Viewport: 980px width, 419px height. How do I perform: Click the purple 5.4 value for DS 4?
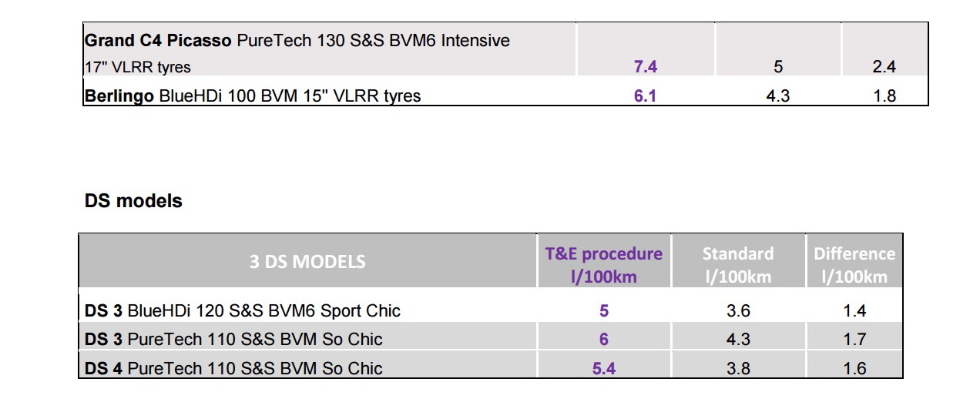click(604, 368)
